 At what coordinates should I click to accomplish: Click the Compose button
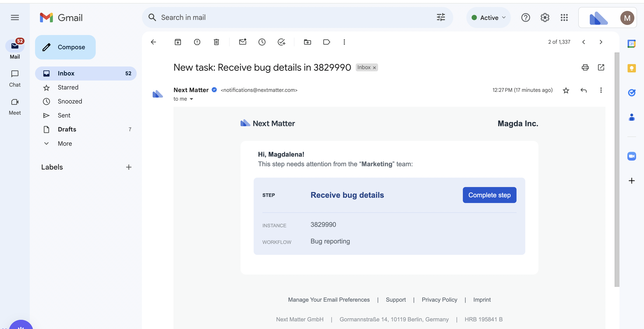pos(65,47)
